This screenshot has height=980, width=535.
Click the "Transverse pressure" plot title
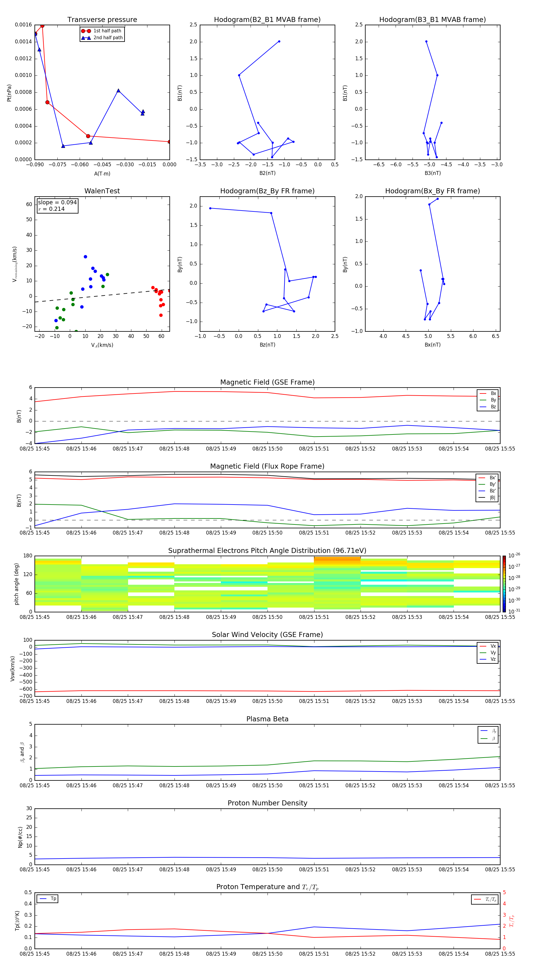(x=102, y=19)
